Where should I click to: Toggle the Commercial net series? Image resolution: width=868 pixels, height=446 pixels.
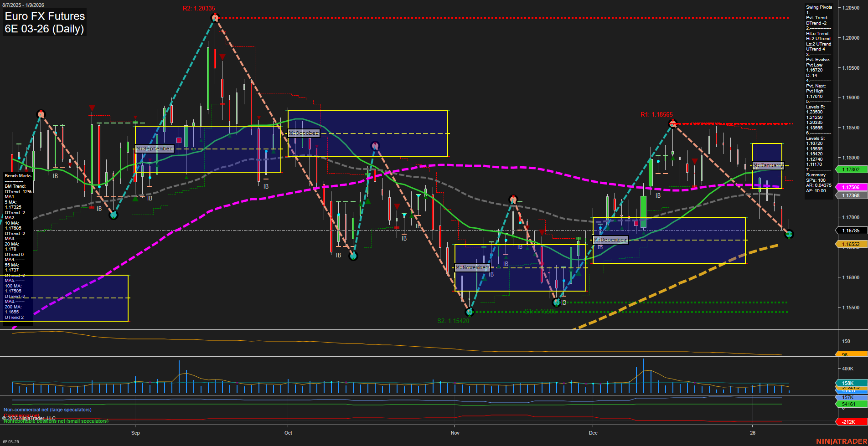(x=21, y=415)
